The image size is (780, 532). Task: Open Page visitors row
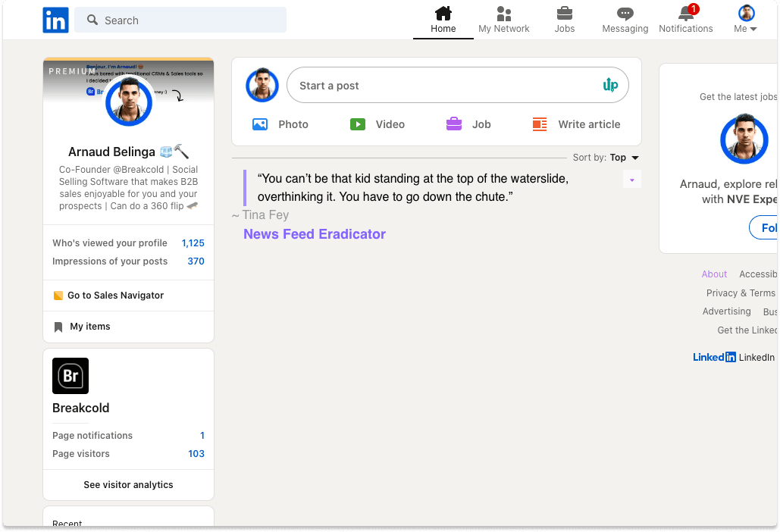click(128, 454)
